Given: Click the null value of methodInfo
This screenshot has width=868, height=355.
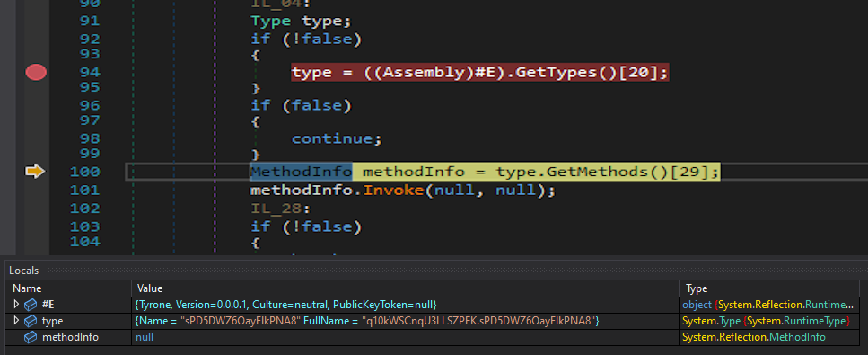Looking at the screenshot, I should 145,337.
